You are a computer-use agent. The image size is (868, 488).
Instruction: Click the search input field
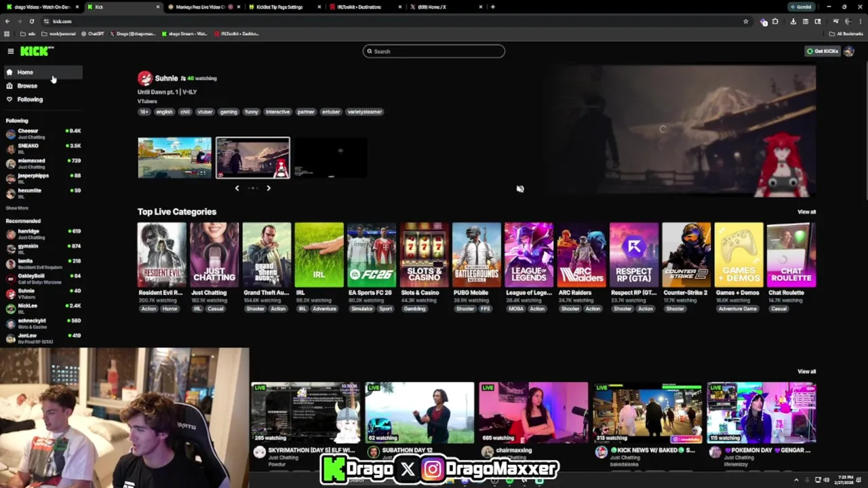coord(434,52)
